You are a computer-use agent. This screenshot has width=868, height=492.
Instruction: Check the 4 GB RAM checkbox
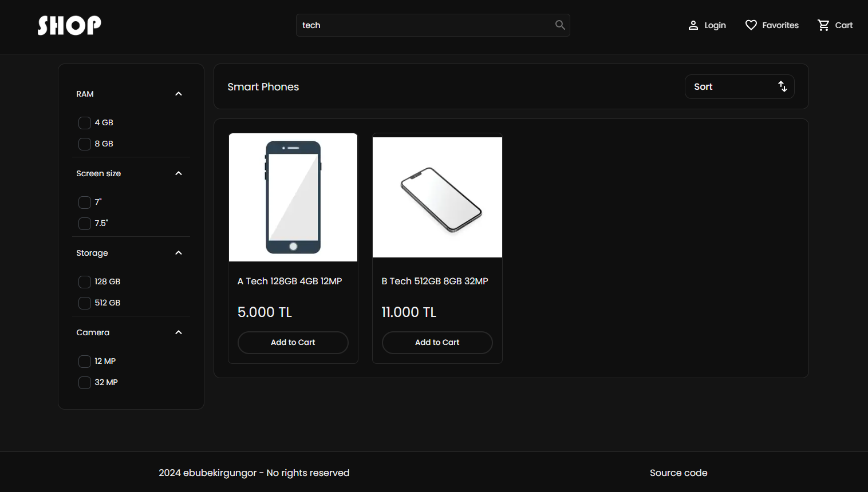(x=85, y=123)
